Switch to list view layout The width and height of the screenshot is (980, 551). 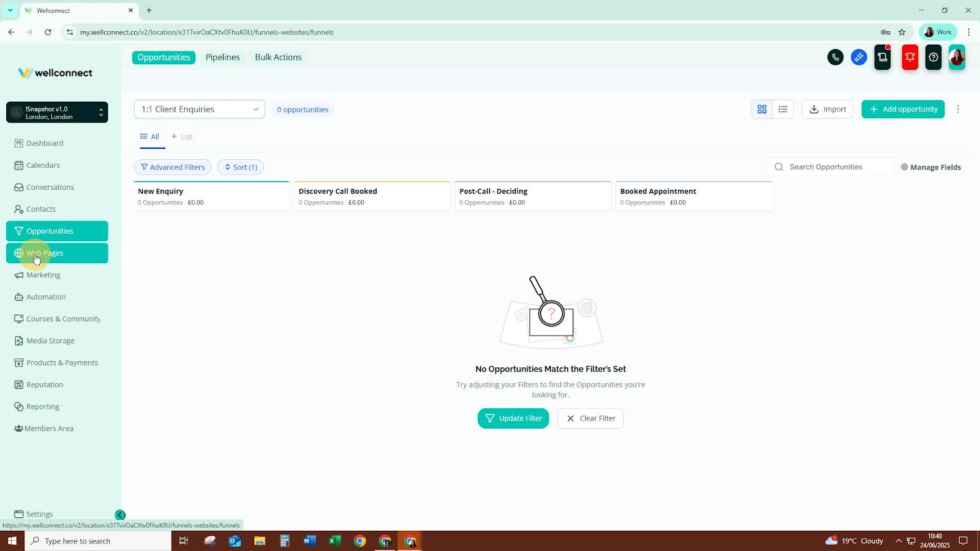click(783, 109)
